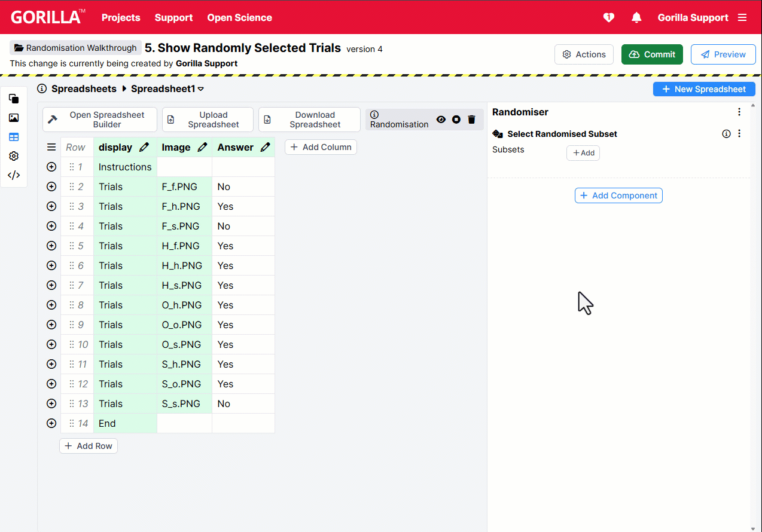The image size is (762, 532).
Task: Select the spreadsheets grid icon in sidebar
Action: (x=13, y=137)
